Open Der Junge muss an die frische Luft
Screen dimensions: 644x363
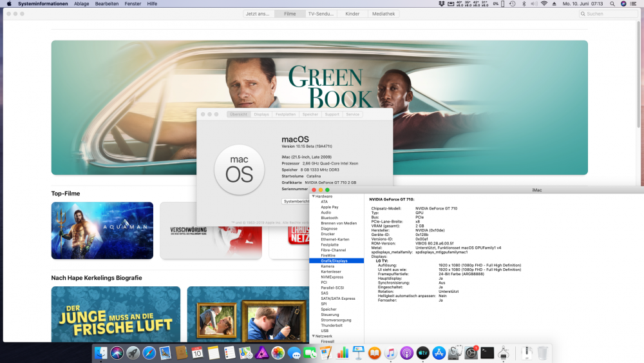(x=116, y=314)
